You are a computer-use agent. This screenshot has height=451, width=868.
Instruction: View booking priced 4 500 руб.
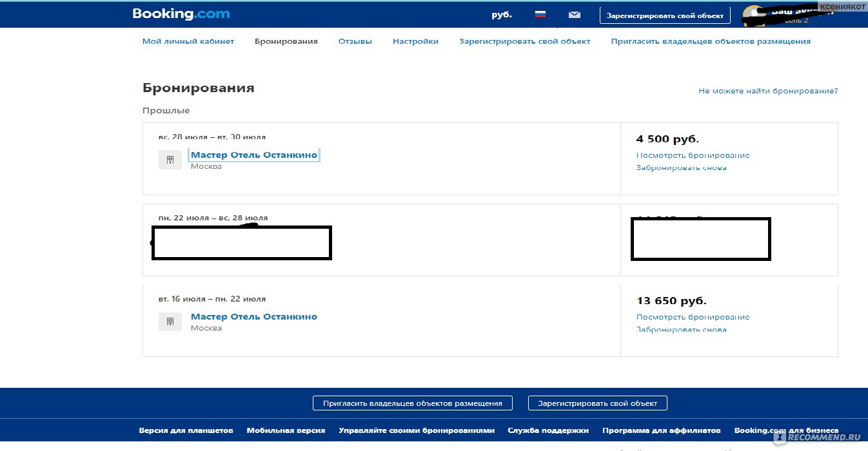[693, 155]
